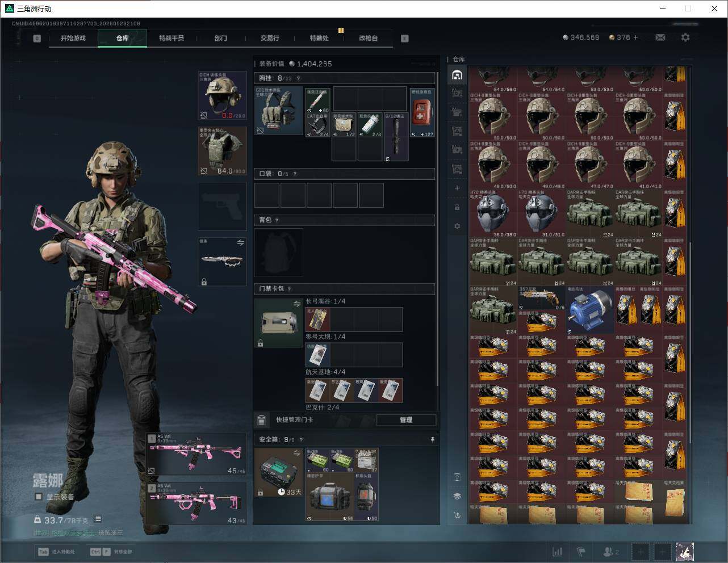The width and height of the screenshot is (728, 563).
Task: Click the 进入特勤处 Tab shortcut button
Action: coord(56,552)
